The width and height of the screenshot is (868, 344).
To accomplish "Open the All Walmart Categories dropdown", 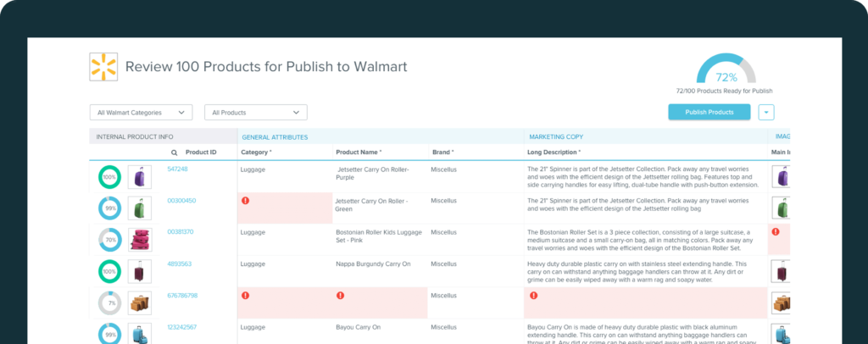I will point(141,112).
